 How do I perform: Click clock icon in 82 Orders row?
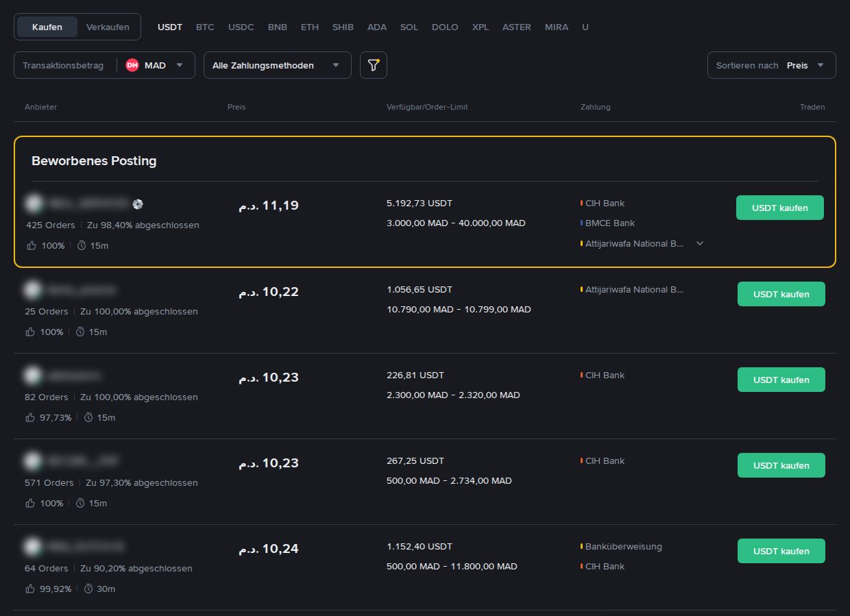coord(88,417)
